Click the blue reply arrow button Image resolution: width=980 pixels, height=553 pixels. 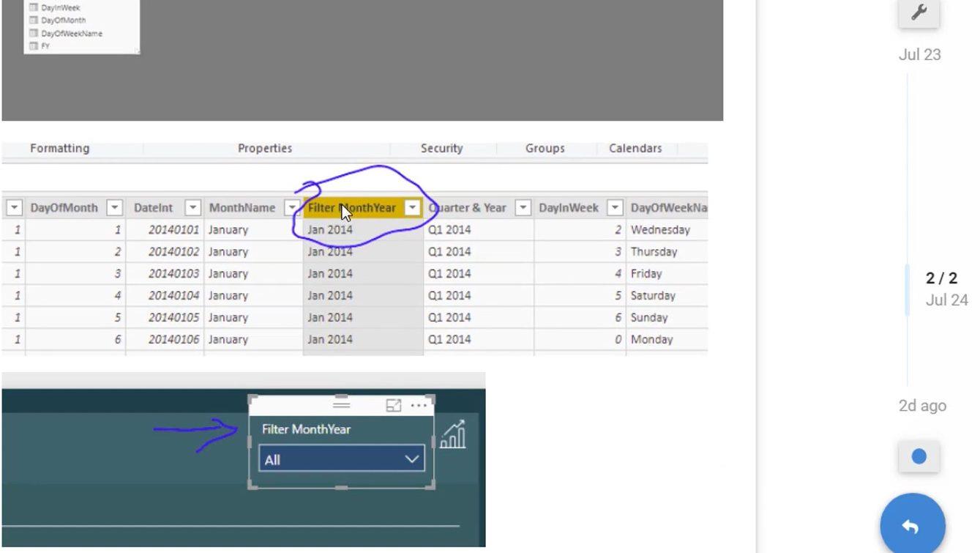(x=913, y=526)
